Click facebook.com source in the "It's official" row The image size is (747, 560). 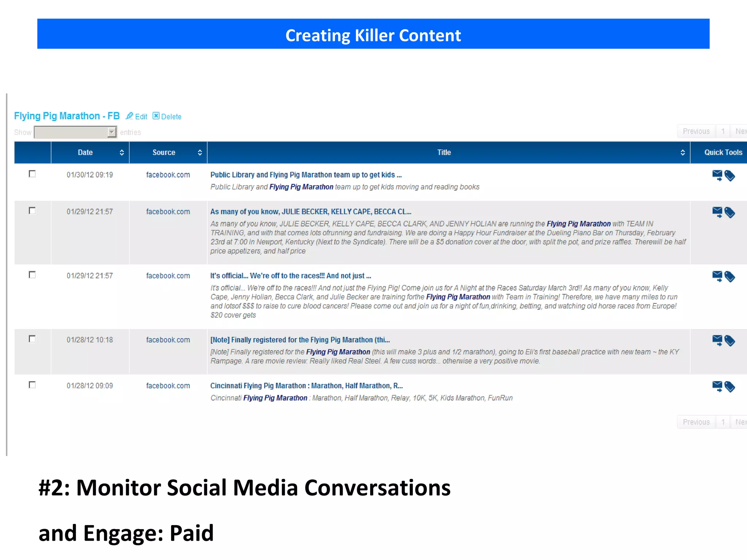(168, 276)
